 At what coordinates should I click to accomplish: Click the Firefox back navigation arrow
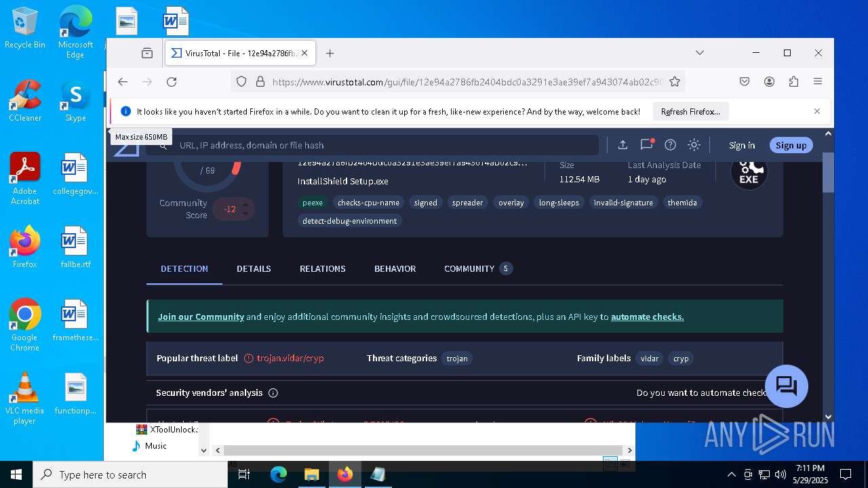click(123, 82)
